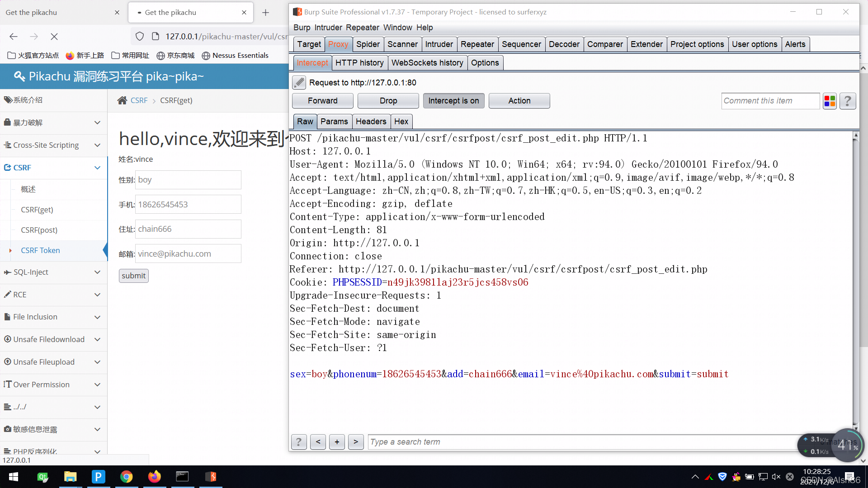This screenshot has height=488, width=868.
Task: Switch to the Target tab
Action: 309,44
